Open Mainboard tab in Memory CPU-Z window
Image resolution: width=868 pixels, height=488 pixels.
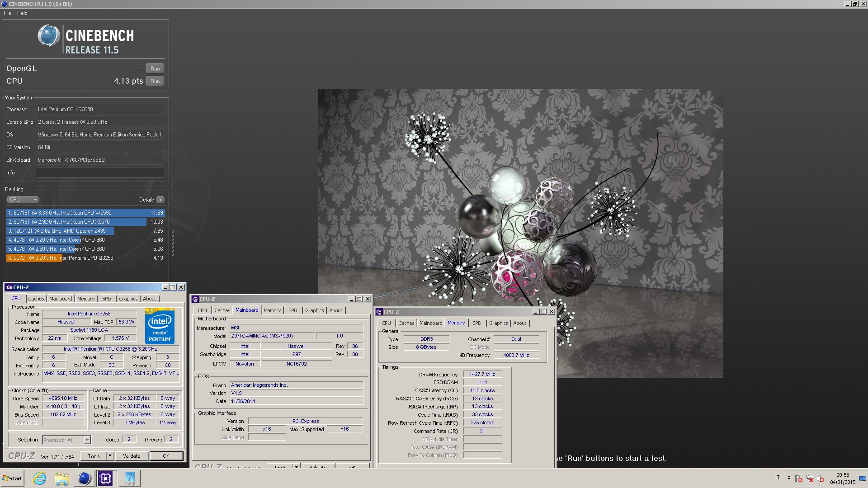(x=431, y=323)
